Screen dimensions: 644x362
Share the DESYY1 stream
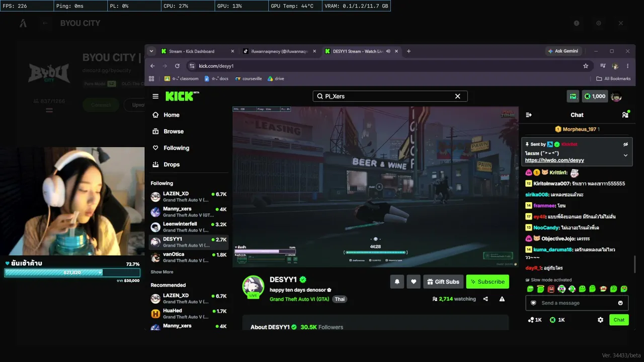(486, 299)
